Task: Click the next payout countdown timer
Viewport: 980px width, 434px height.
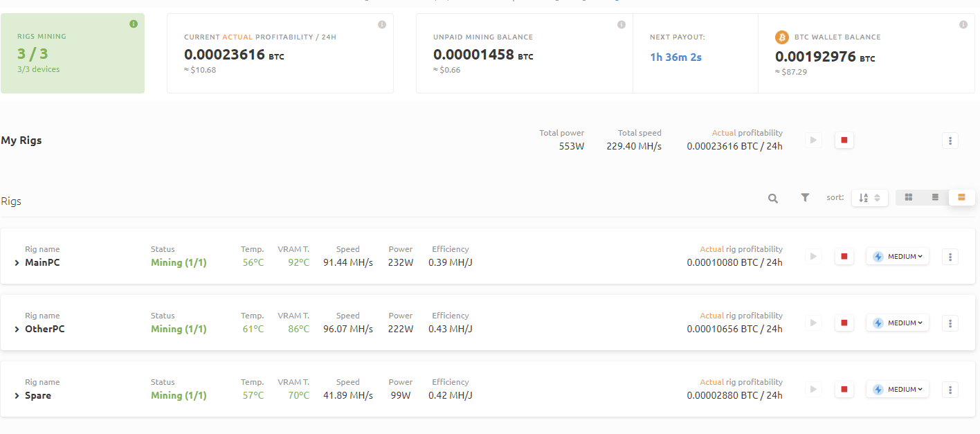Action: tap(675, 57)
